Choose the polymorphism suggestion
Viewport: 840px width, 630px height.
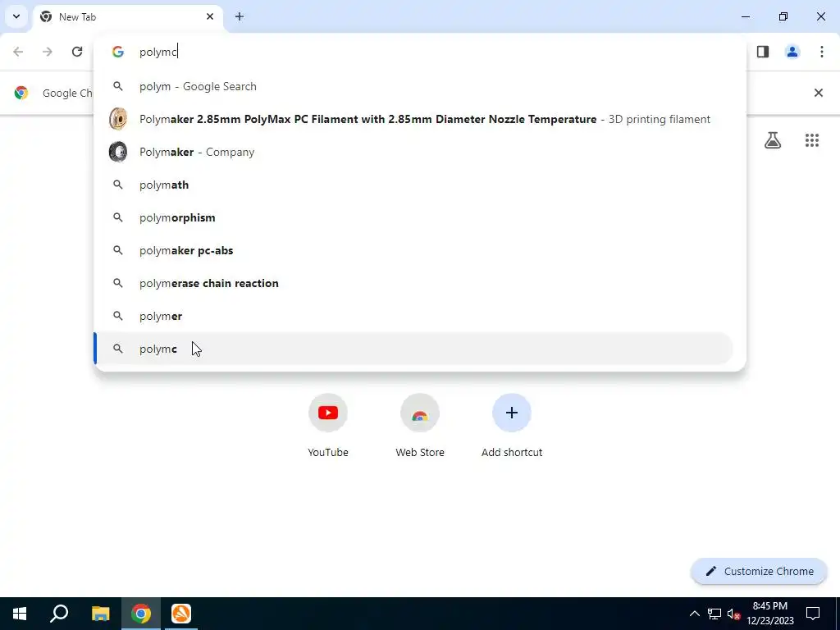(413, 217)
